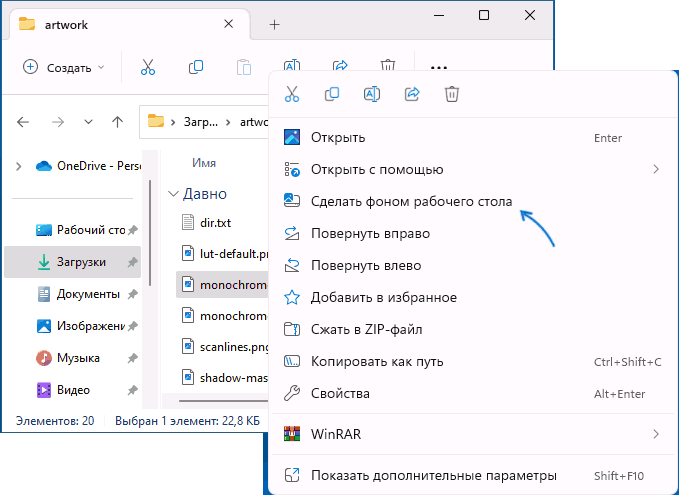The height and width of the screenshot is (495, 679).
Task: Click Rename icon in context menu
Action: pyautogui.click(x=372, y=94)
